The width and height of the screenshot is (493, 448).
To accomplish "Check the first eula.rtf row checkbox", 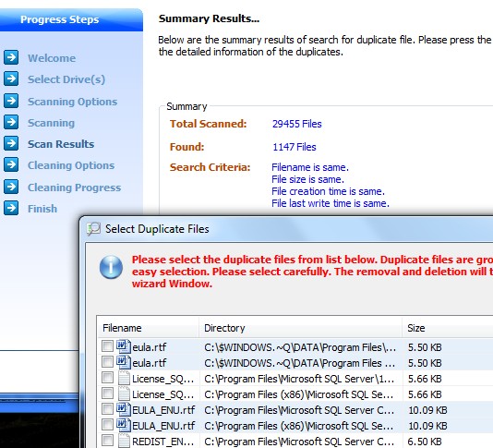I will click(107, 346).
